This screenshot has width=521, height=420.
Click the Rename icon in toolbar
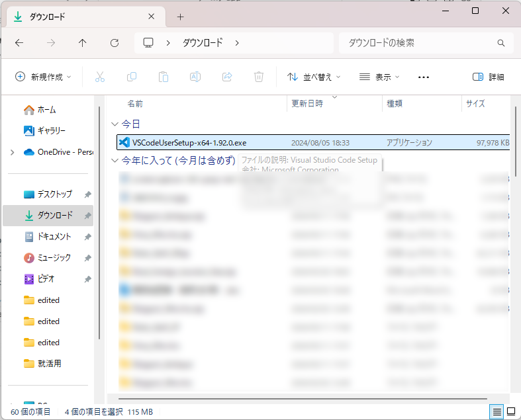[x=195, y=77]
